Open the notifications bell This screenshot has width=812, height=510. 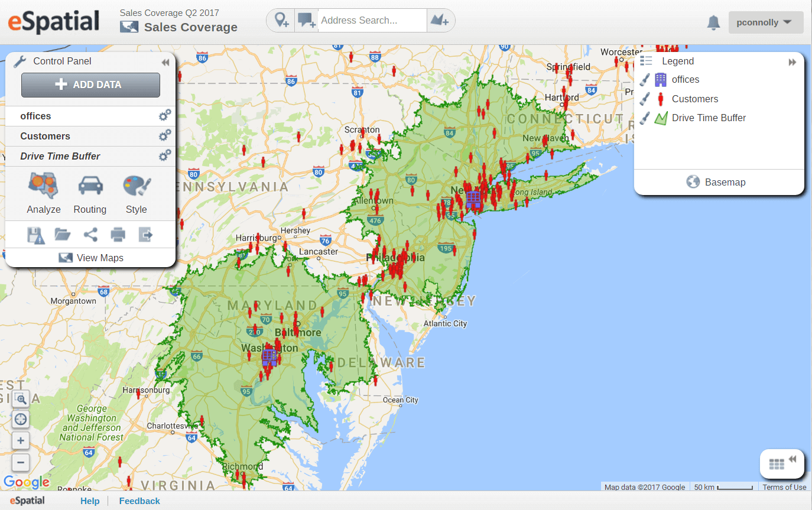click(x=713, y=22)
